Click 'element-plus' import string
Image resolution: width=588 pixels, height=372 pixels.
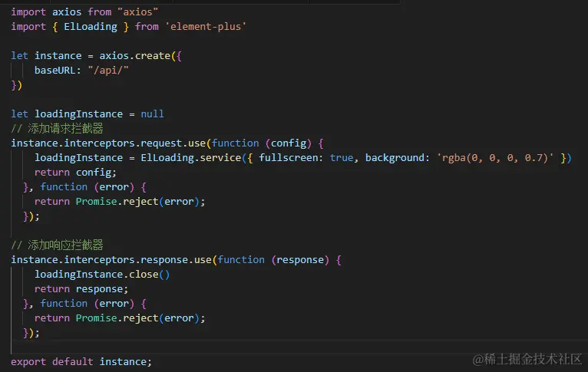[206, 27]
